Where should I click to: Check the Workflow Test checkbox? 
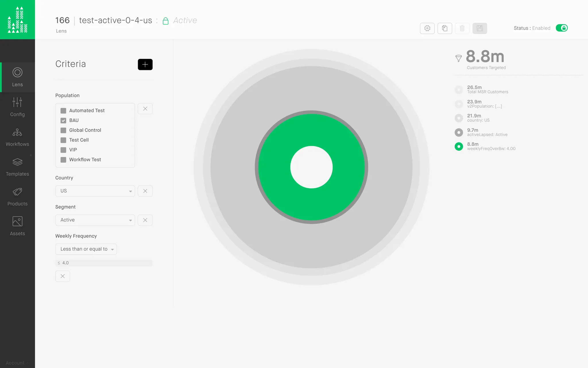tap(63, 160)
